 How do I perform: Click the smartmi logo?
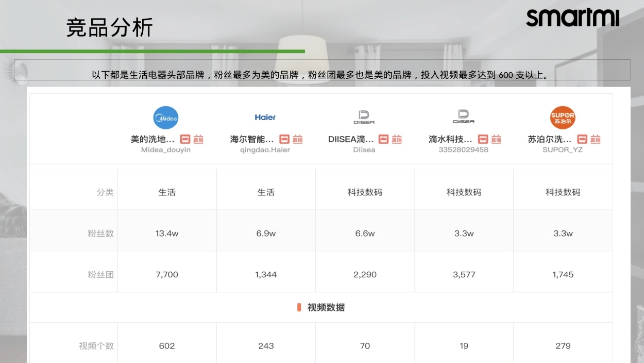pos(572,18)
